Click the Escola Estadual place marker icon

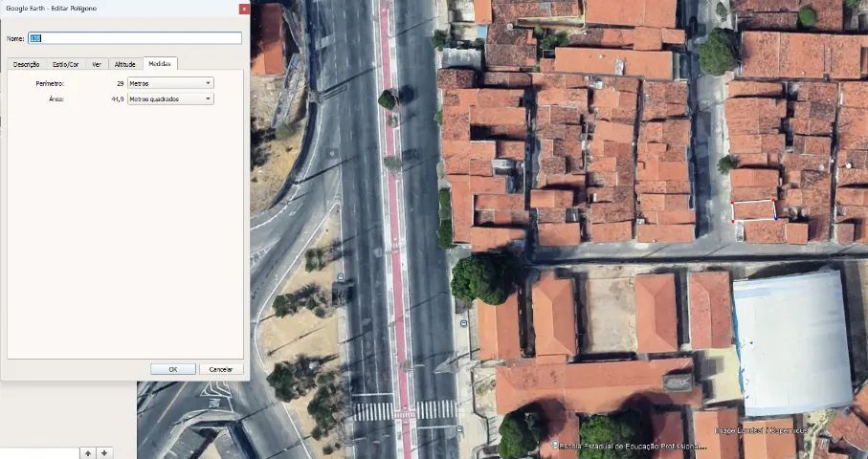click(555, 444)
